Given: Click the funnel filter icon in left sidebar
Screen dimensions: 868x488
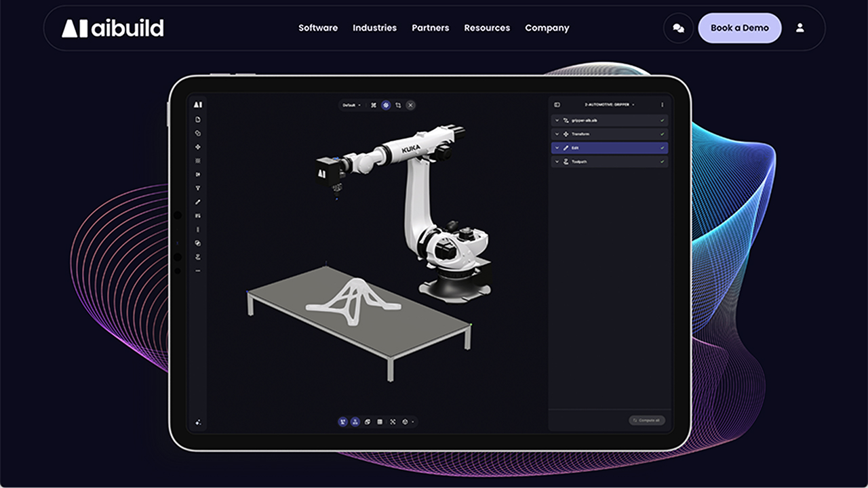Looking at the screenshot, I should click(x=198, y=188).
